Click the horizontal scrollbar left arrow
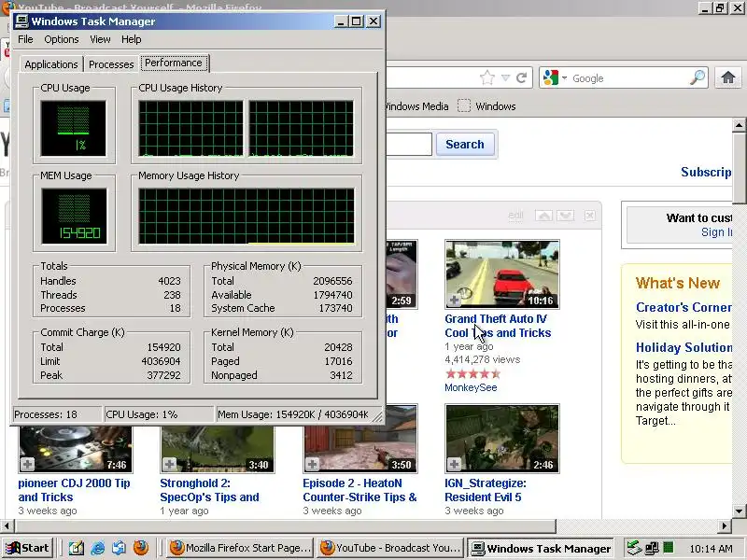This screenshot has width=747, height=560. [x=7, y=526]
